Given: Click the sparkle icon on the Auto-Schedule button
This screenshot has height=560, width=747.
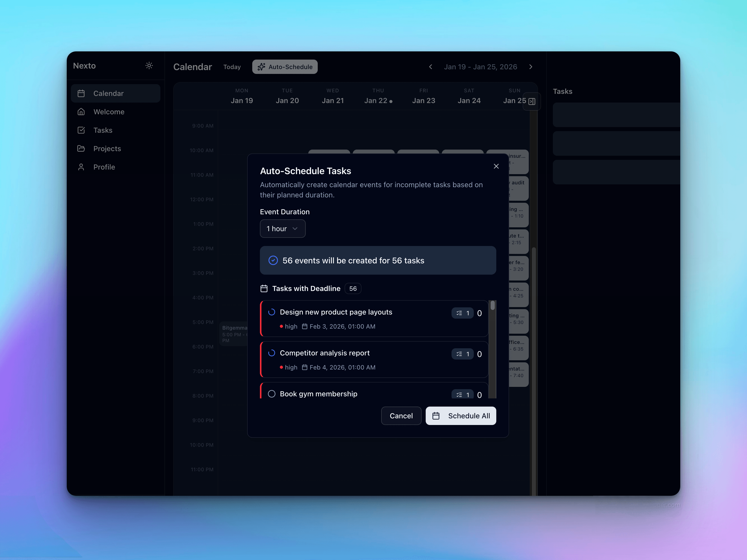Looking at the screenshot, I should coord(261,67).
